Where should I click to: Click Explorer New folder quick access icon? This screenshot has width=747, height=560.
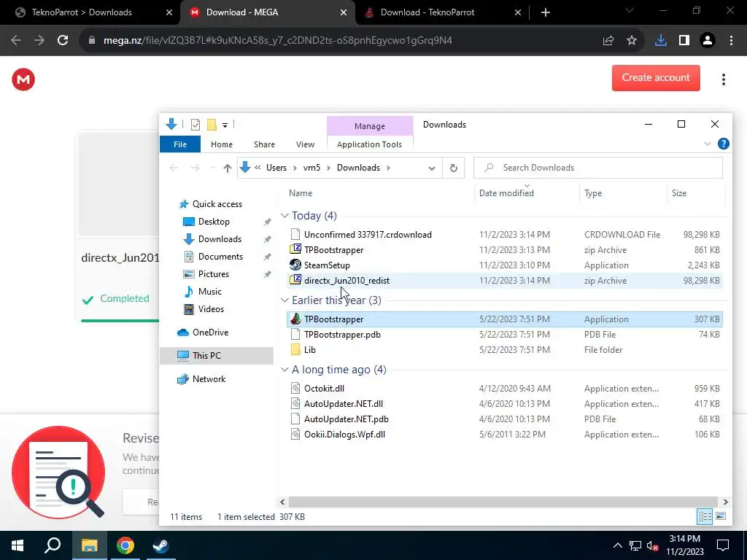(212, 125)
